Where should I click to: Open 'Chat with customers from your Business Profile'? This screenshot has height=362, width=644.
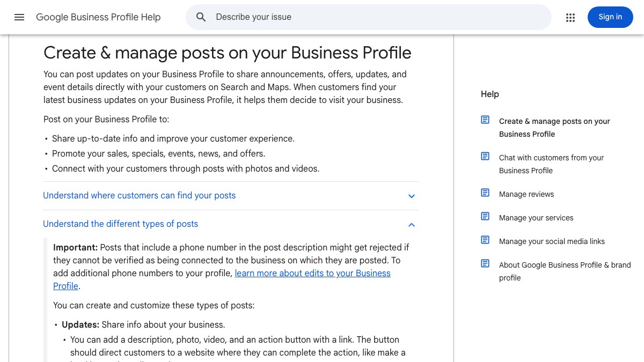(552, 164)
